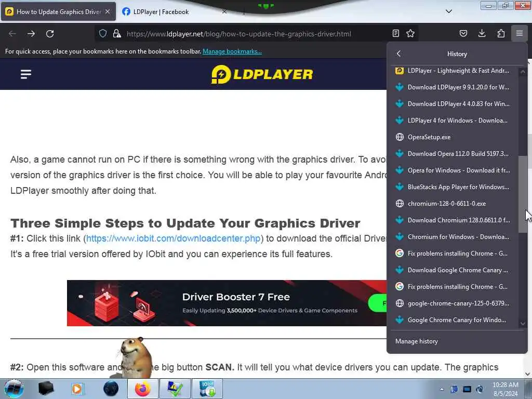This screenshot has height=399, width=532.
Task: Click the volume tray icon
Action: pos(480,389)
